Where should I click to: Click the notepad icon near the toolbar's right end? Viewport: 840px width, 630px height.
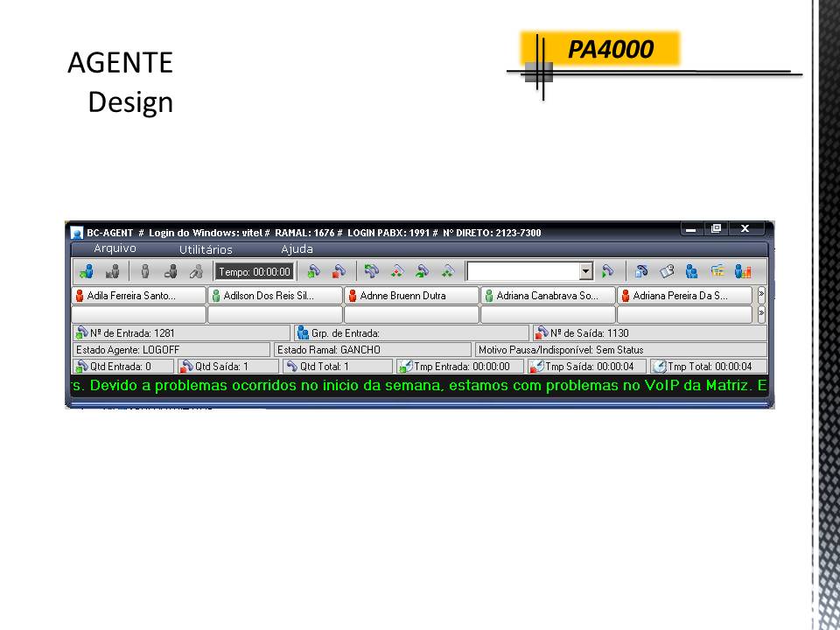tap(667, 271)
